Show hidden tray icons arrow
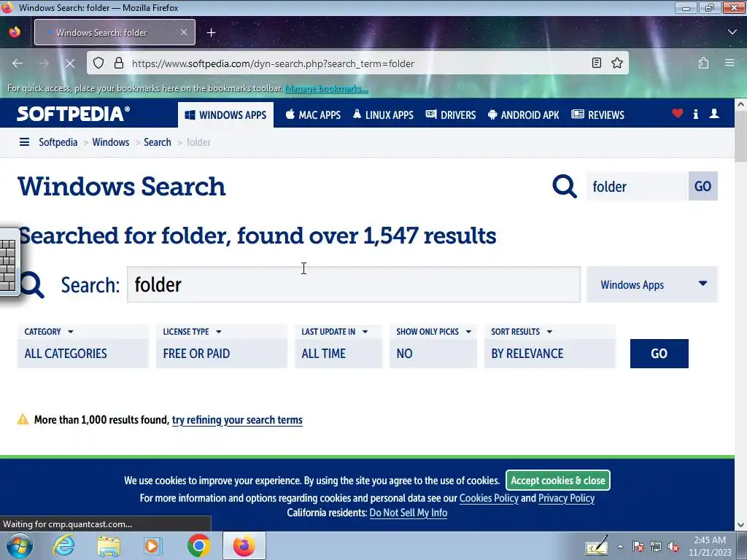The height and width of the screenshot is (560, 747). 620,547
